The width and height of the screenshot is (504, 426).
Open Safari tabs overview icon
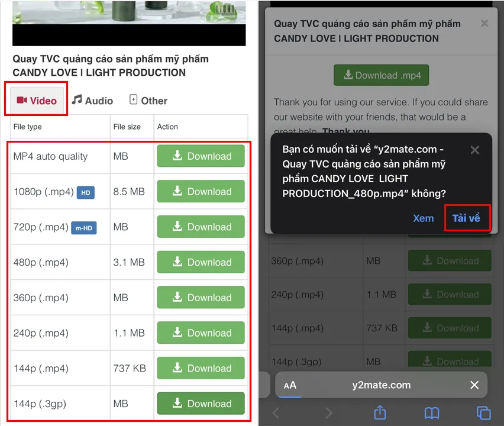484,413
